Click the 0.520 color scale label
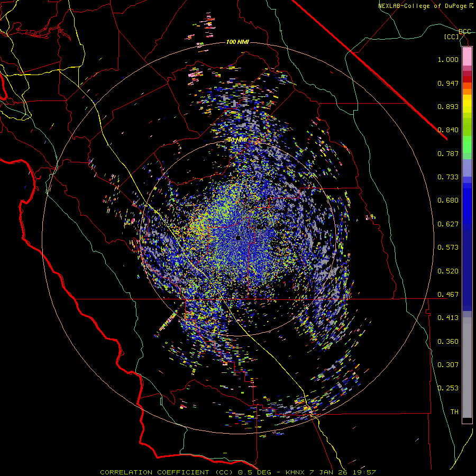This screenshot has width=476, height=476. pyautogui.click(x=448, y=271)
